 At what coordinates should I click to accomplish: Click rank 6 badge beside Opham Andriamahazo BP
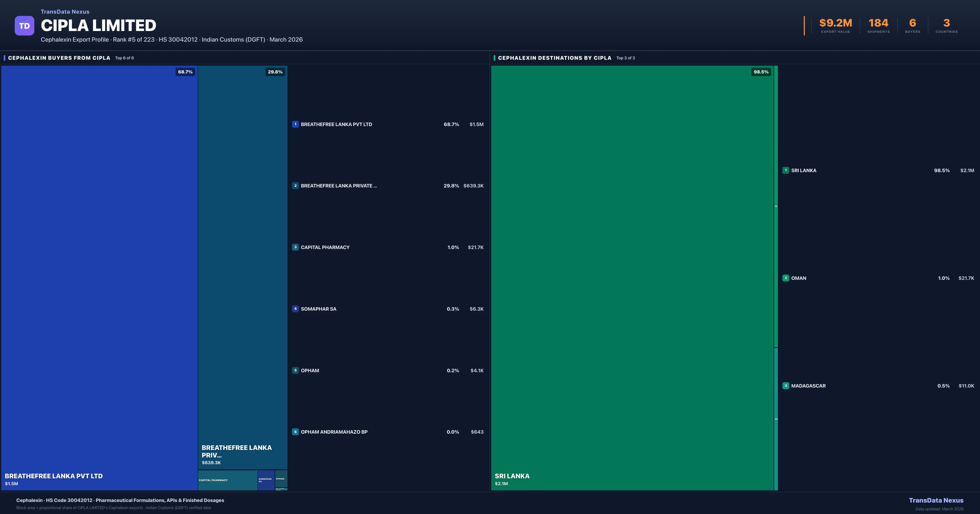coord(295,432)
